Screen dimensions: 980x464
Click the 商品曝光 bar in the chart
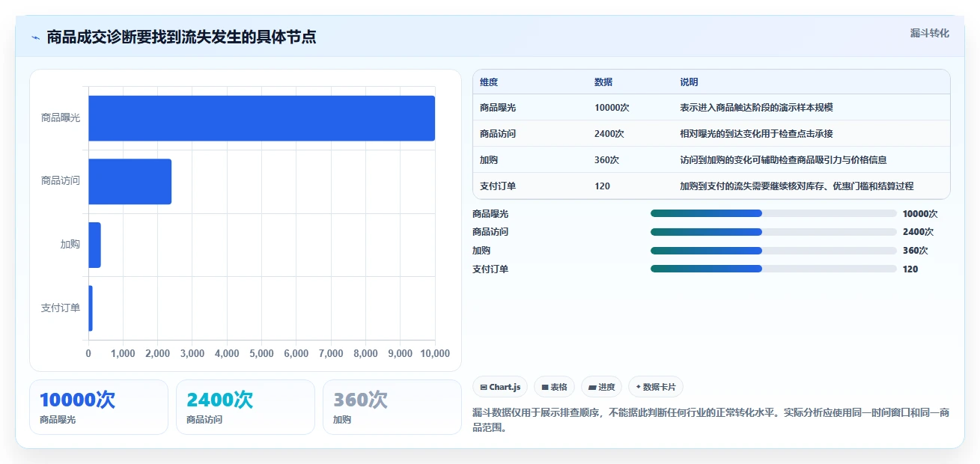coord(261,118)
